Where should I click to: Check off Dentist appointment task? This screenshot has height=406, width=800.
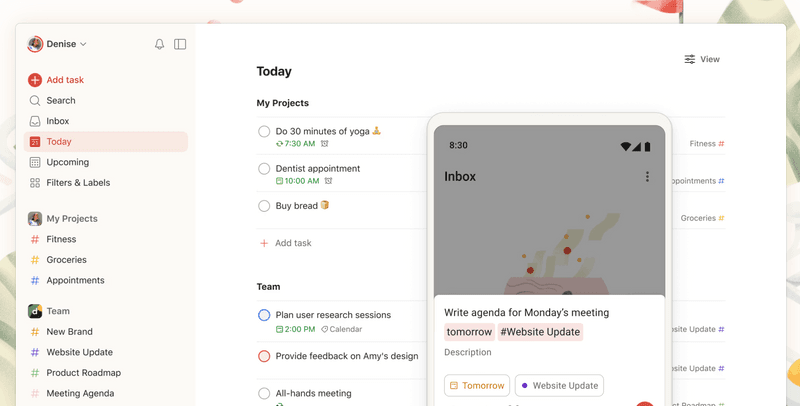264,169
